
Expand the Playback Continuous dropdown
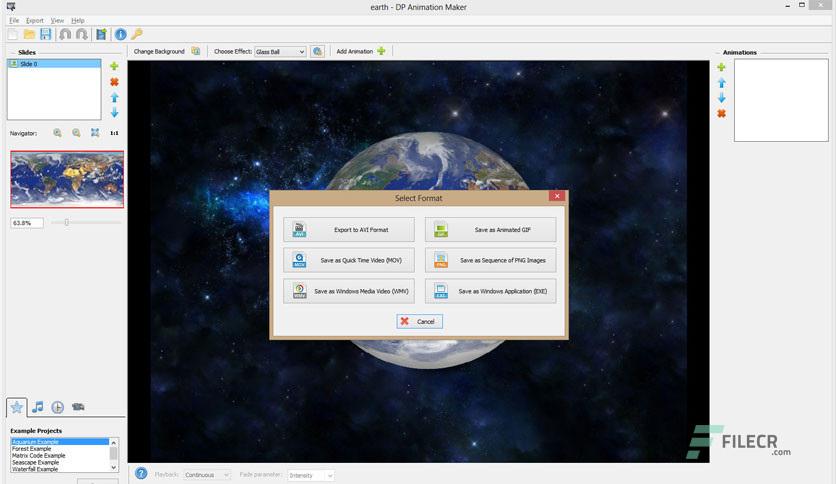(x=226, y=475)
